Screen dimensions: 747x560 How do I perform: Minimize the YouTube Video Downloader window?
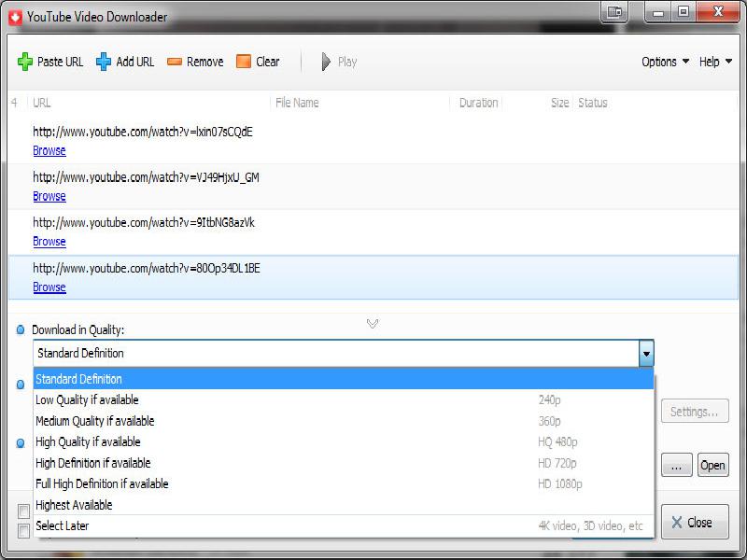tap(658, 11)
